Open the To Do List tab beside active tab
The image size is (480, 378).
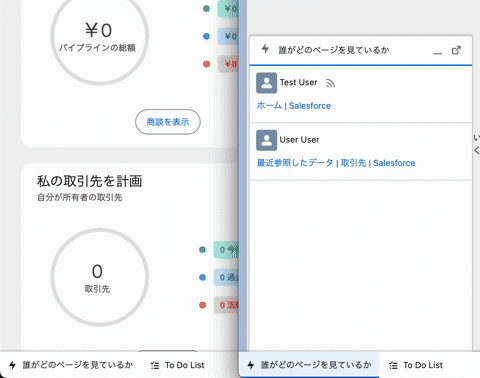tap(416, 365)
